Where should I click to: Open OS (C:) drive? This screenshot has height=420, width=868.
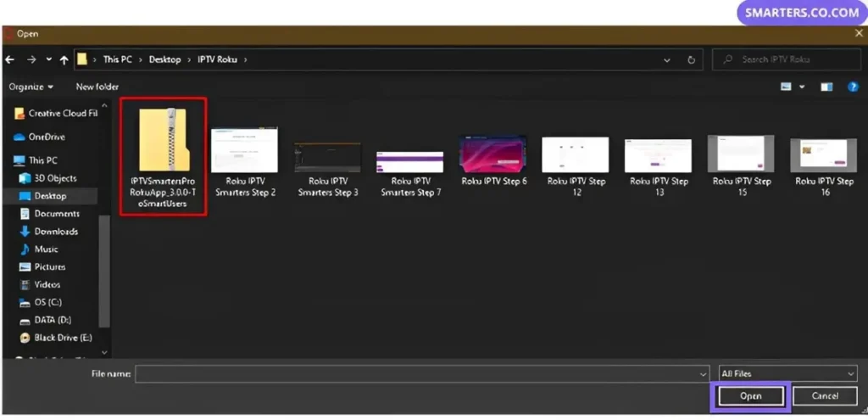(41, 303)
